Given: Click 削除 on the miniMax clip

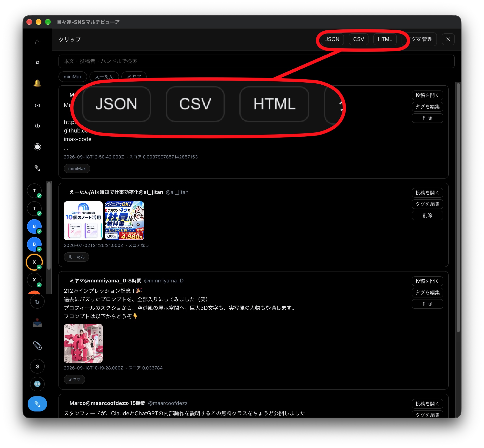Looking at the screenshot, I should pyautogui.click(x=427, y=118).
